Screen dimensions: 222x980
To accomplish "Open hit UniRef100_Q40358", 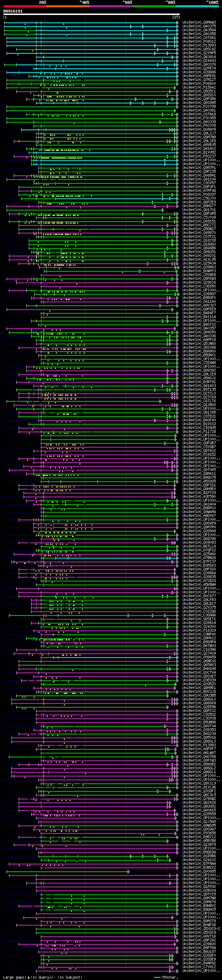I will [199, 34].
